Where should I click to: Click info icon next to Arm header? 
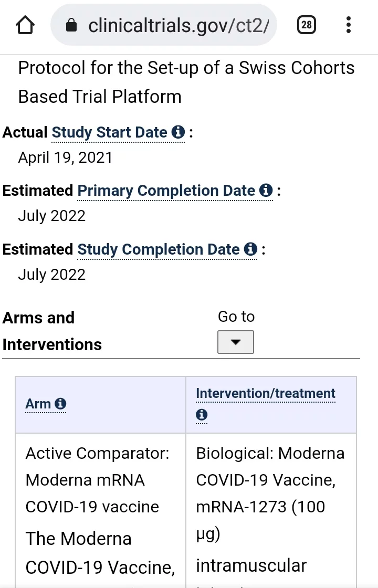click(x=60, y=404)
